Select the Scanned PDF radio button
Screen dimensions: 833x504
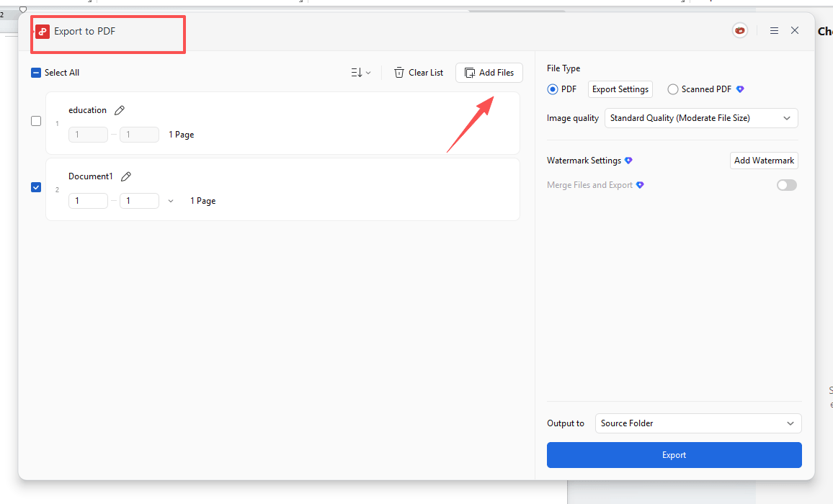673,89
